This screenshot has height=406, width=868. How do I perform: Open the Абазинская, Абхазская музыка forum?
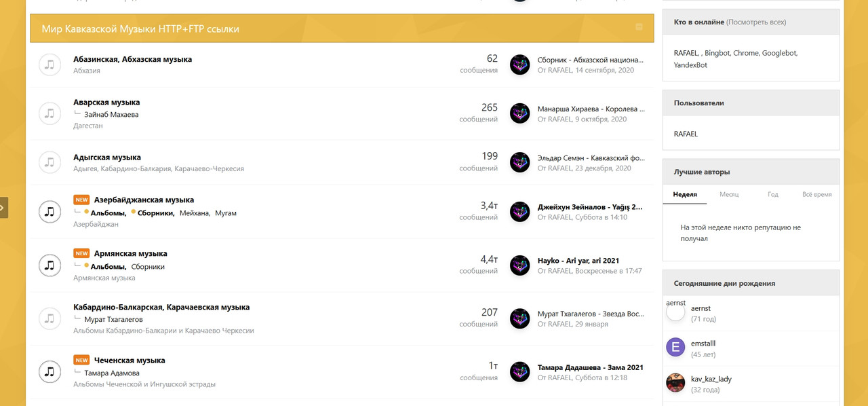tap(132, 59)
